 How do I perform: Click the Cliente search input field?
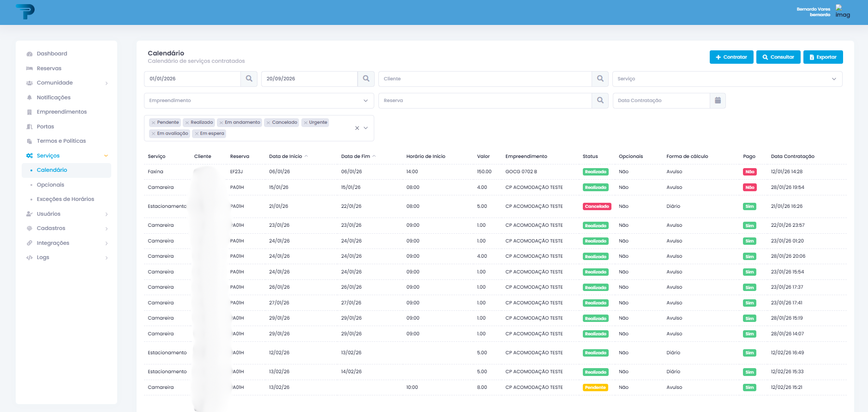click(x=485, y=79)
